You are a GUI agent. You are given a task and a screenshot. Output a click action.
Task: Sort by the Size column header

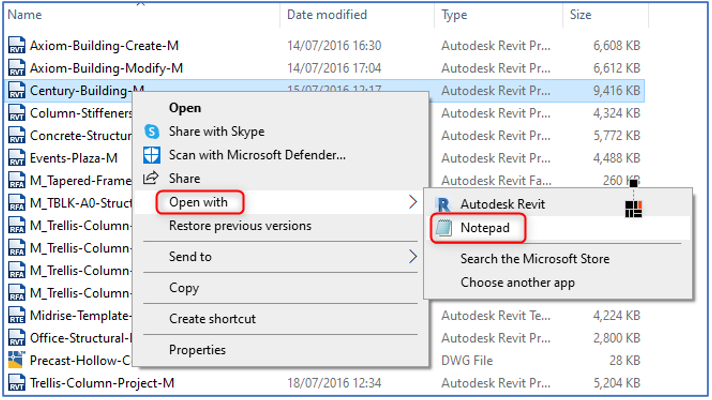(580, 15)
